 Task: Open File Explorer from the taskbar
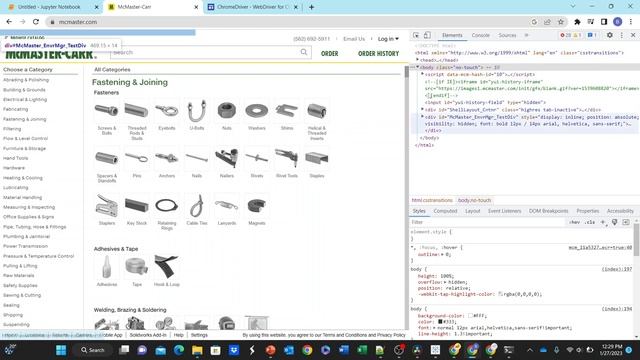tap(197, 350)
